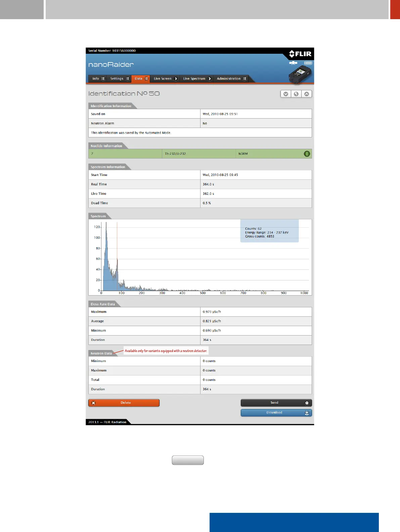
Task: Click the Total neutron counts row label
Action: click(x=95, y=380)
